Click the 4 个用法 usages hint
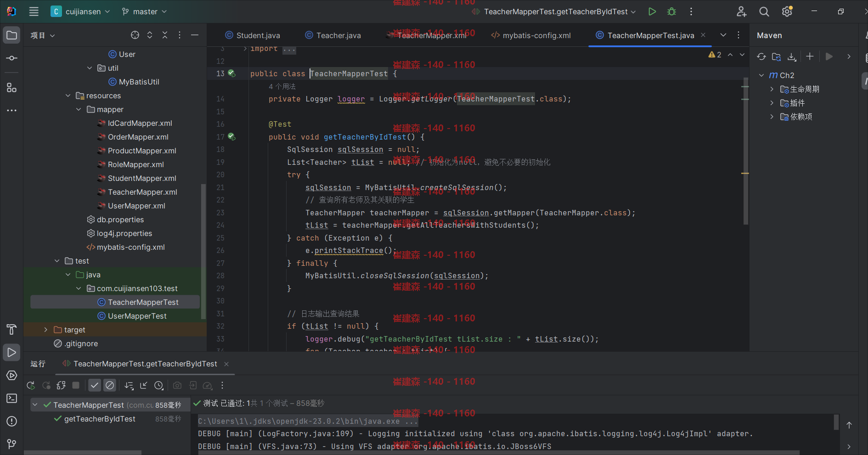Viewport: 868px width, 455px height. [x=282, y=86]
